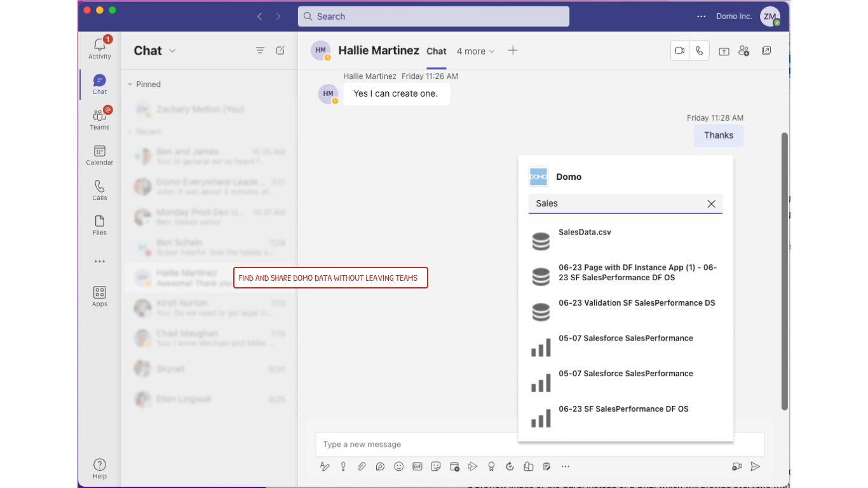Open the Help icon at sidebar bottom
This screenshot has height=488, width=868.
click(100, 468)
